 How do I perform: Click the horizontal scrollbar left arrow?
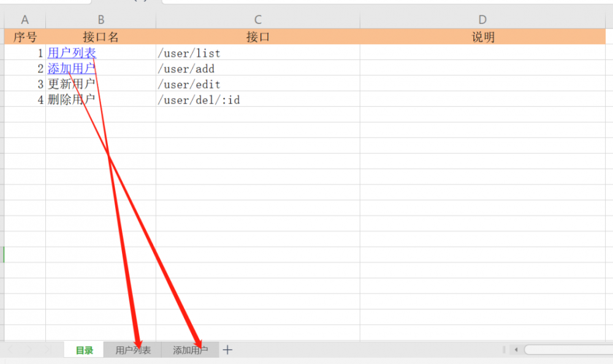pyautogui.click(x=516, y=350)
